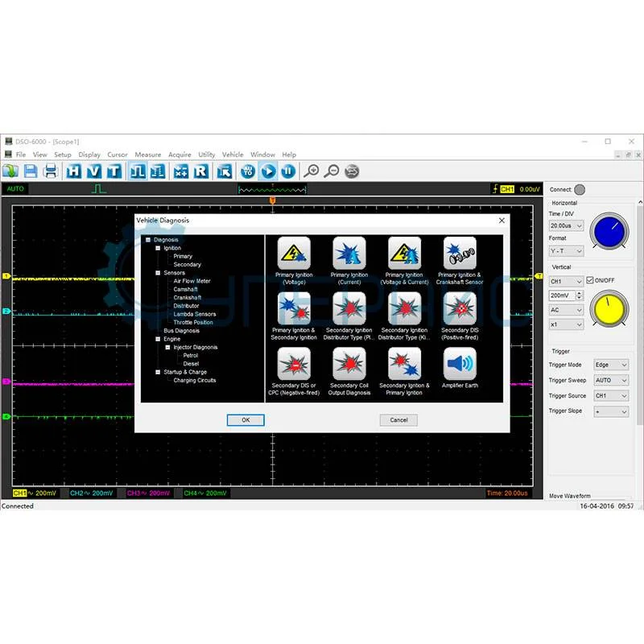The image size is (644, 644).
Task: Open the Vehicle menu
Action: tap(233, 155)
